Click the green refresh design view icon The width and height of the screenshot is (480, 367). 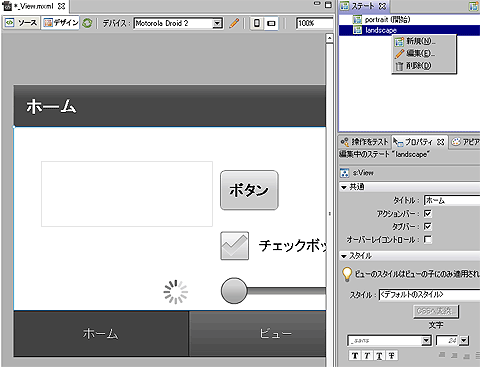tap(87, 23)
